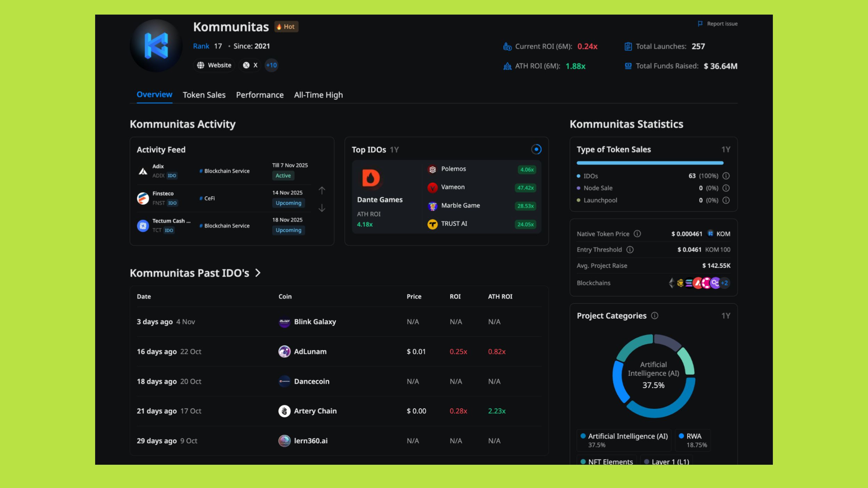Click the Node Sale legend bullet
Image resolution: width=868 pixels, height=488 pixels.
coord(578,188)
